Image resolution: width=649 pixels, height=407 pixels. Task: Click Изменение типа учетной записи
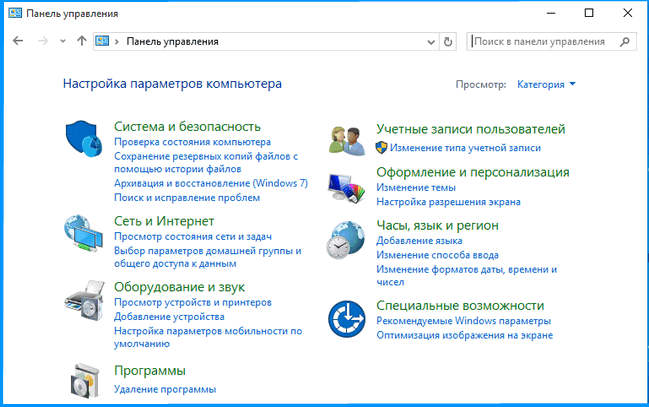[465, 148]
